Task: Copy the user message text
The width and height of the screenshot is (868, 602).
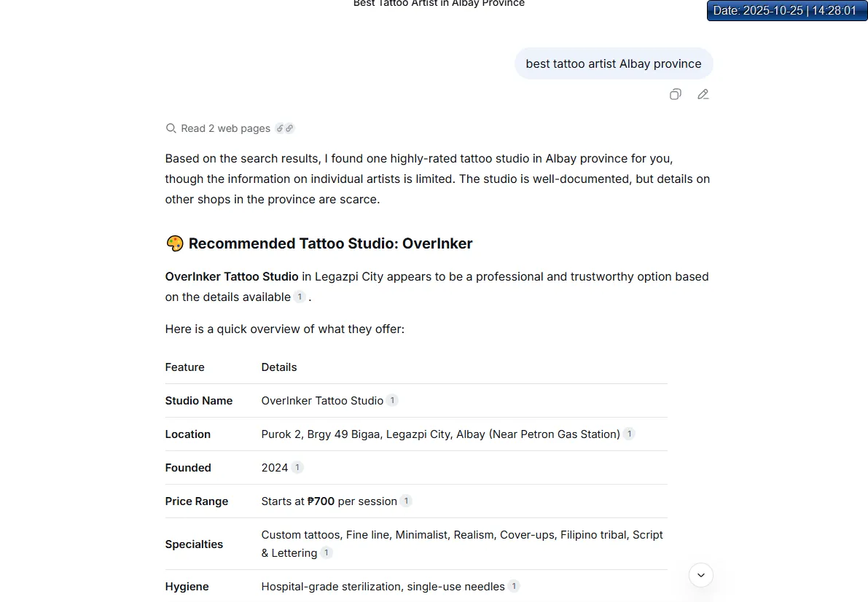Action: 676,94
